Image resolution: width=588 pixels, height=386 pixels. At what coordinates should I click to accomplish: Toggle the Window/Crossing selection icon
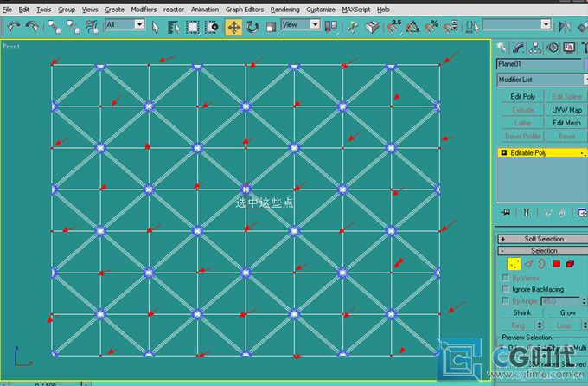[x=212, y=27]
